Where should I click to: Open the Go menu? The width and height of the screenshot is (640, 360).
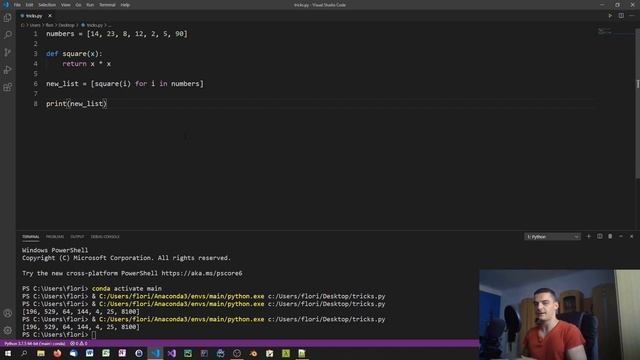click(78, 5)
